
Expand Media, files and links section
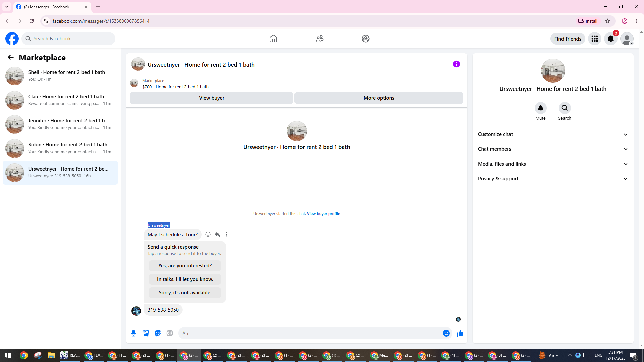pyautogui.click(x=553, y=164)
